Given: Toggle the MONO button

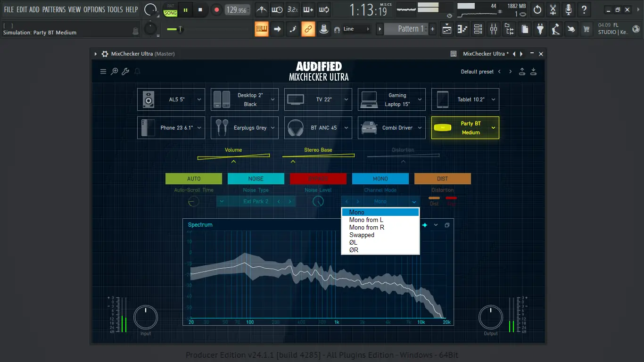Looking at the screenshot, I should (x=380, y=179).
